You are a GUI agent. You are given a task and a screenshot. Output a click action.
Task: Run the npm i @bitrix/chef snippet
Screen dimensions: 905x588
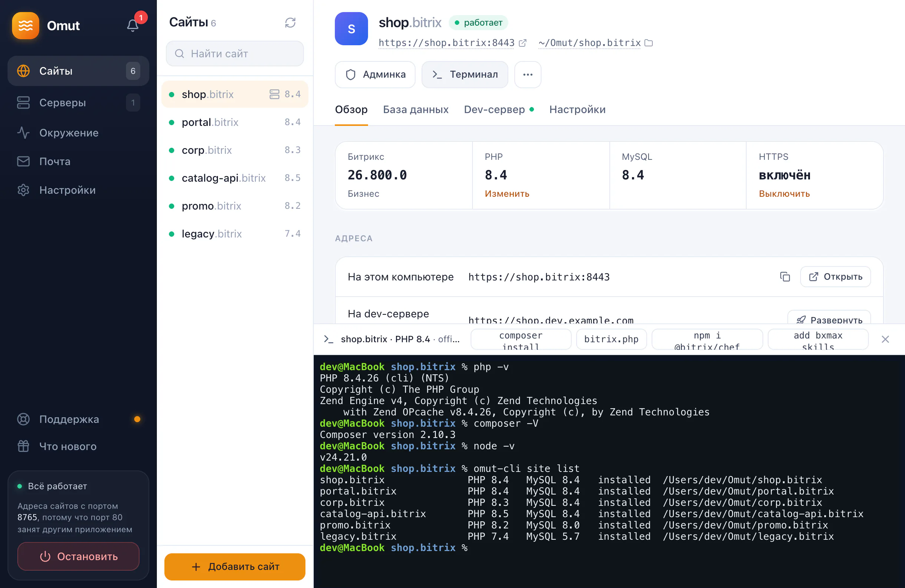click(x=707, y=339)
